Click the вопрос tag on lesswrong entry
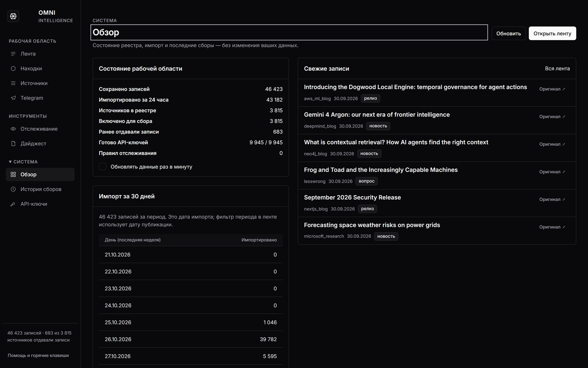This screenshot has width=588, height=368. (x=366, y=181)
